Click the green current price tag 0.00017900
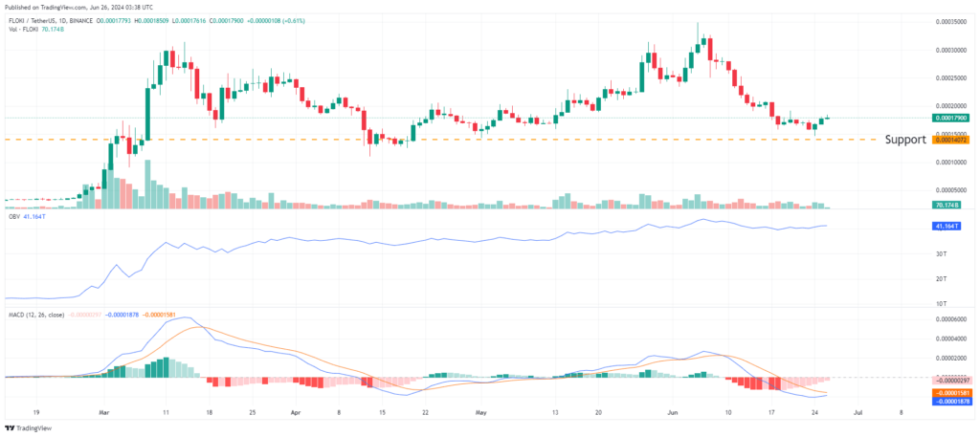The height and width of the screenshot is (437, 980). [x=952, y=118]
